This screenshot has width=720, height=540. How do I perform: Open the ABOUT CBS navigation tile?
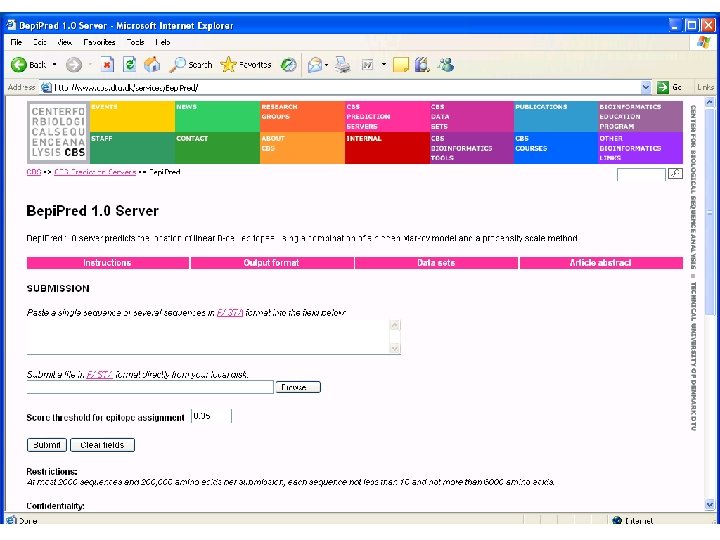[302, 148]
